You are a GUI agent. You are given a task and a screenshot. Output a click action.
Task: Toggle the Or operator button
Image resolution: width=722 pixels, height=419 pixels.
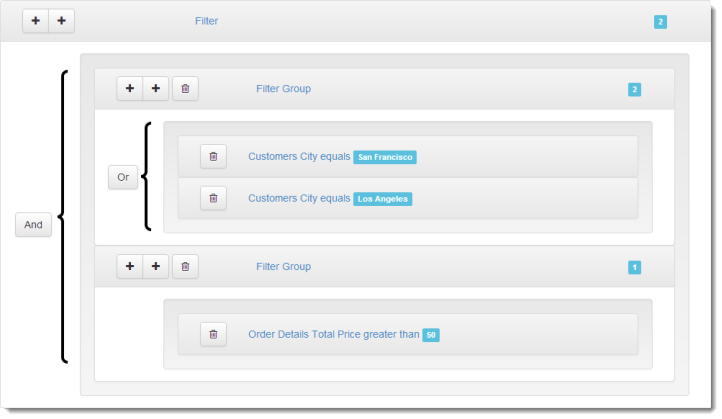123,177
